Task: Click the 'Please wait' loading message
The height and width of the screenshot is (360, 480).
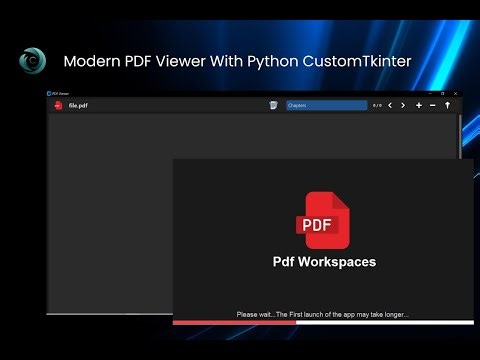Action: coord(323,314)
